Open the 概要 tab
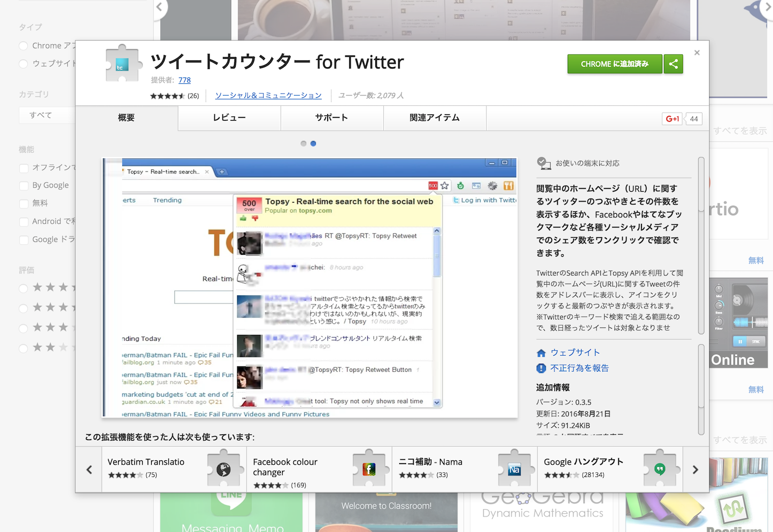 click(127, 118)
